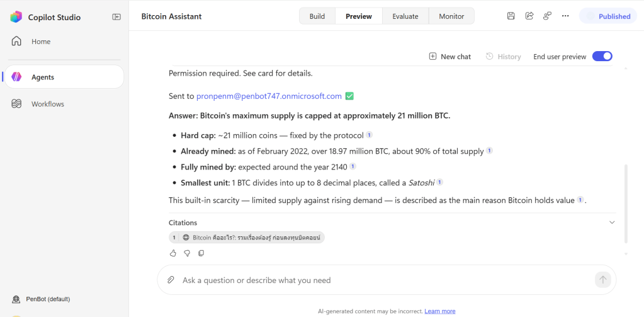
Task: Switch to the Build tab
Action: 317,16
